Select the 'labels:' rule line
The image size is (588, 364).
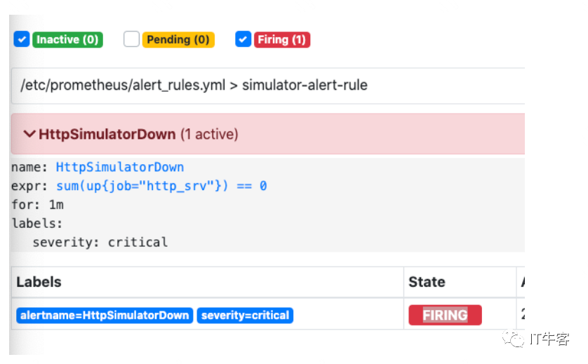(36, 224)
